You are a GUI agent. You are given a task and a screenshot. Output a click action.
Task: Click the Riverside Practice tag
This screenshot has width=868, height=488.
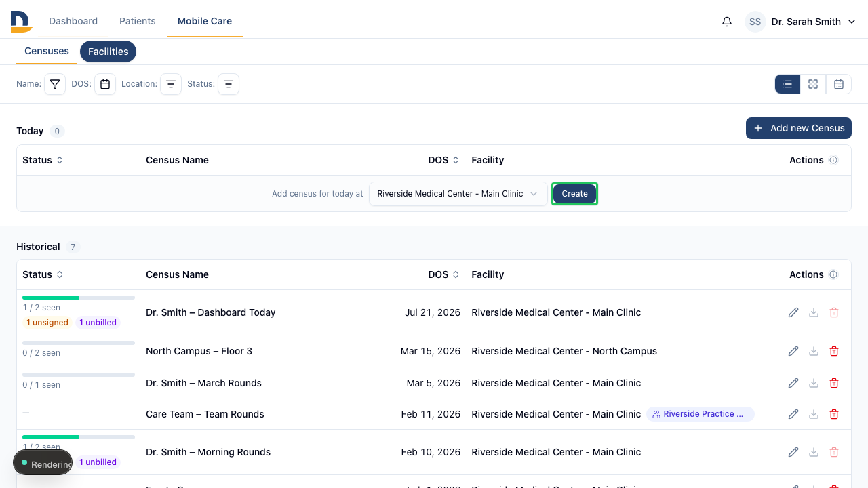pos(701,414)
